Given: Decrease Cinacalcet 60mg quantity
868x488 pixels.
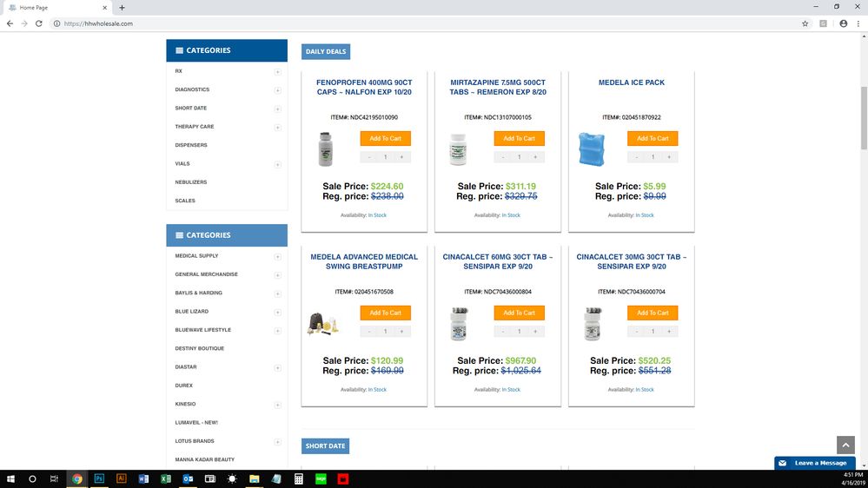Looking at the screenshot, I should [503, 332].
